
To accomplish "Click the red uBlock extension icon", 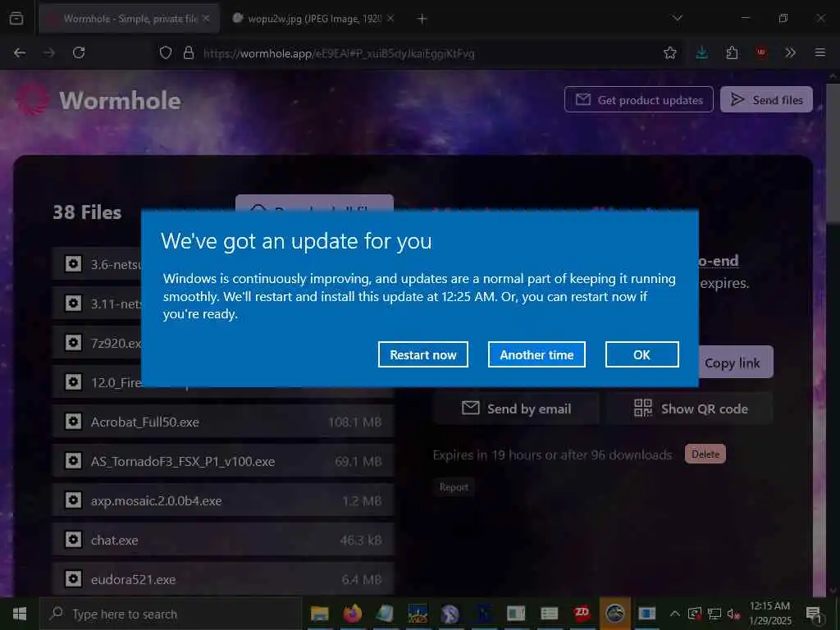I will point(760,52).
